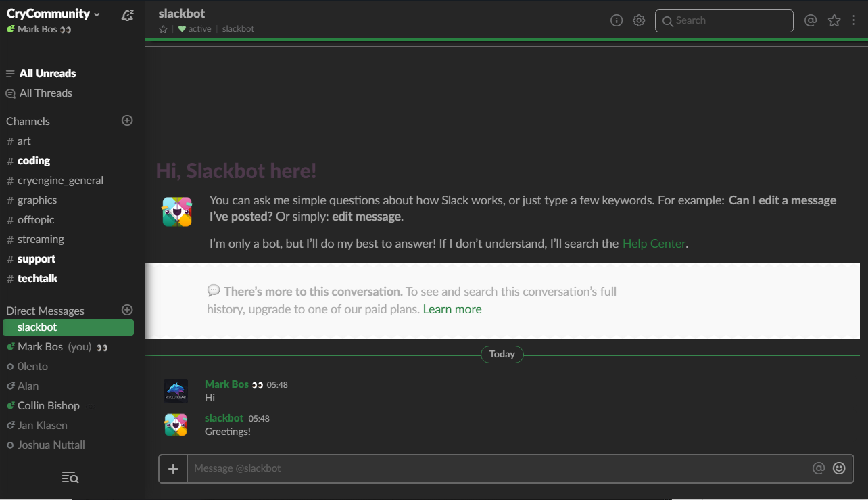868x500 pixels.
Task: Open starred items from header star icon
Action: point(834,20)
